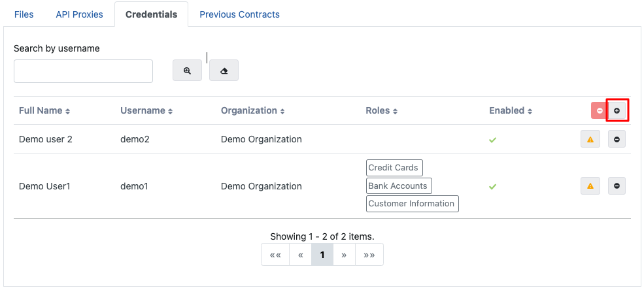Focus the Search by username field
Image resolution: width=644 pixels, height=290 pixels.
click(83, 71)
